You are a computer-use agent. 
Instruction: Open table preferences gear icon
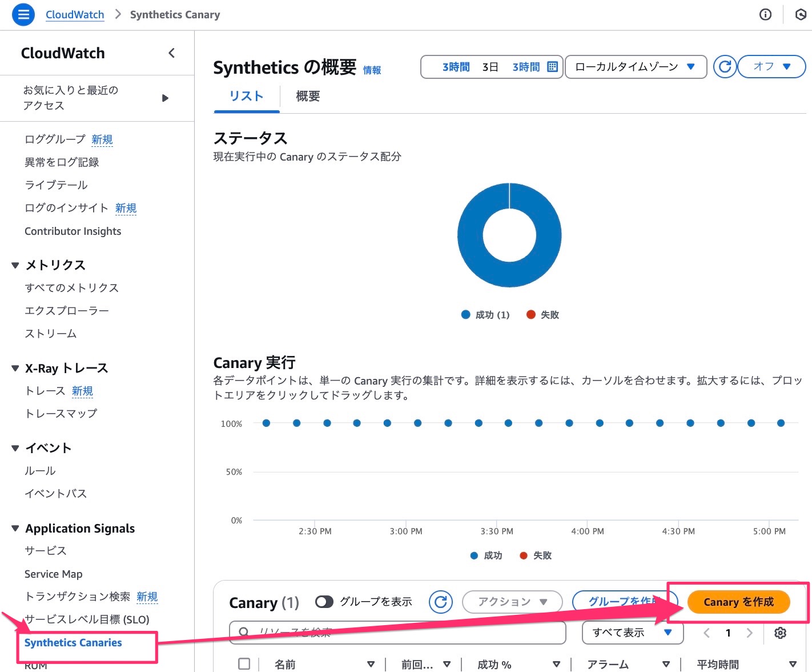point(780,633)
